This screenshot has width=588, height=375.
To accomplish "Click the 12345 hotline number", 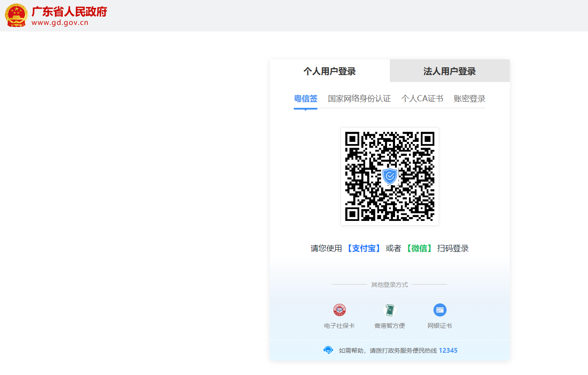I will 448,351.
